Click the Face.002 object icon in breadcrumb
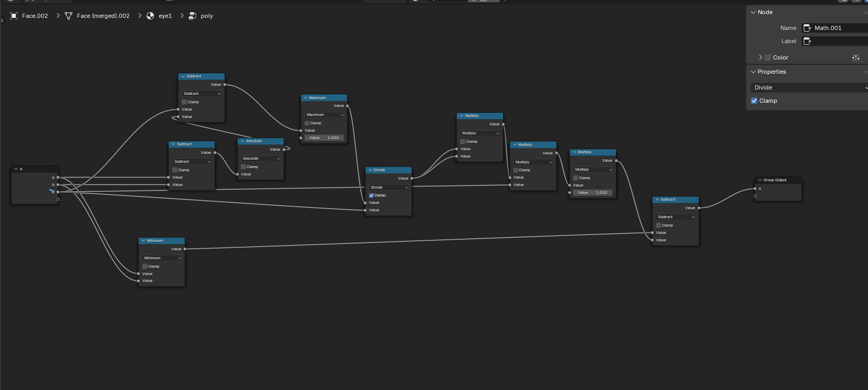This screenshot has width=868, height=390. [x=14, y=16]
